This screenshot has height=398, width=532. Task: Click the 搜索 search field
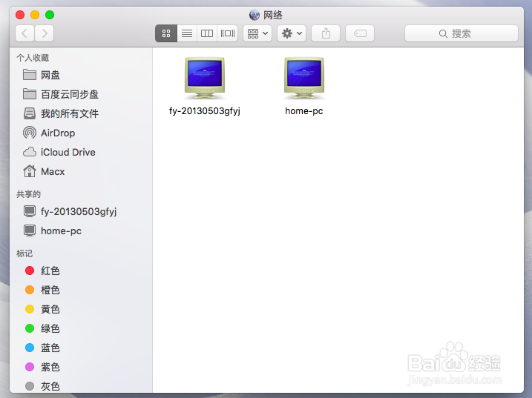[x=462, y=33]
